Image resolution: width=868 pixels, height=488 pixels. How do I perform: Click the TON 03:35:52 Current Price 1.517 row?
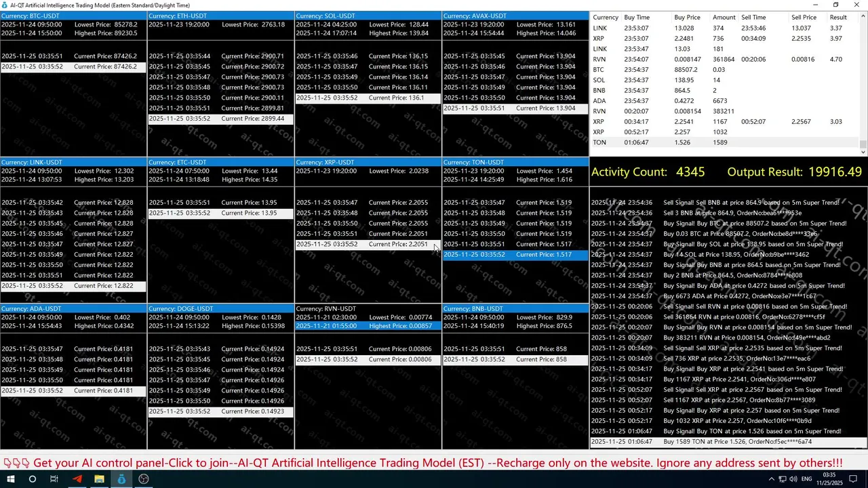tap(515, 255)
